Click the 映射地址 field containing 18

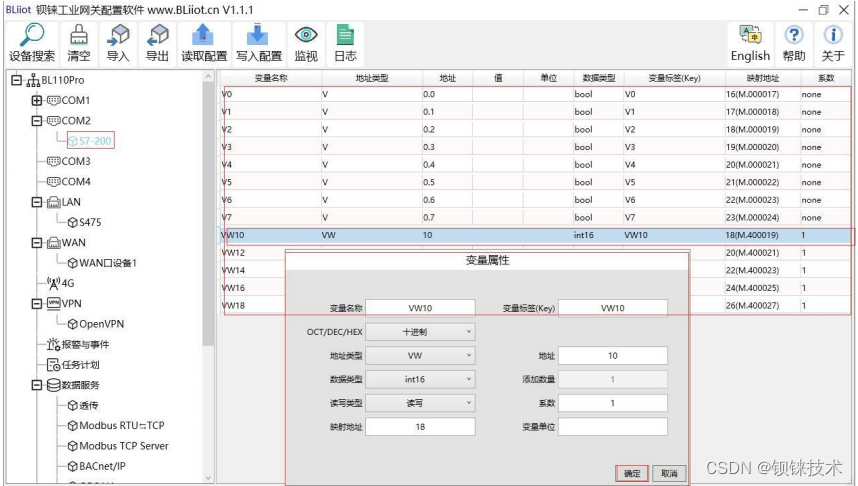pyautogui.click(x=420, y=427)
